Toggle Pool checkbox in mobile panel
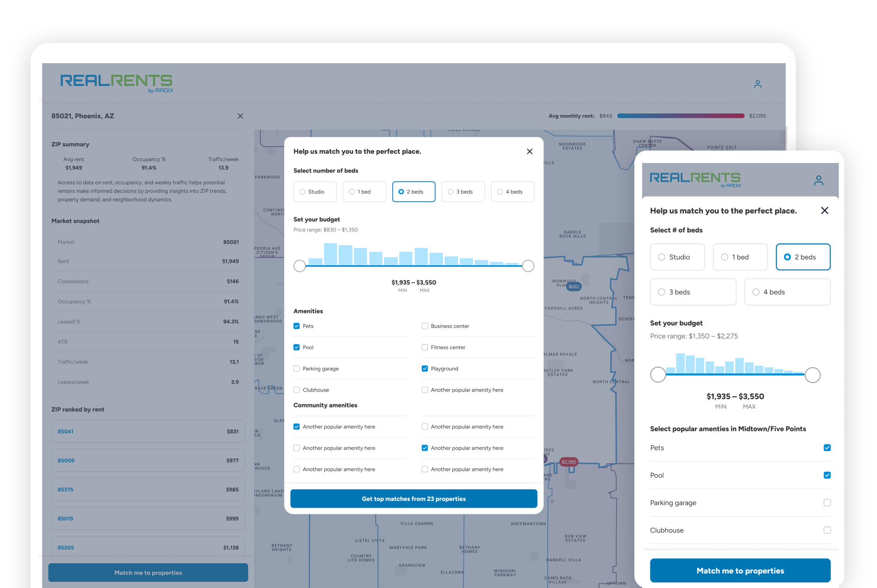Screen dimensions: 877x588 (827, 475)
